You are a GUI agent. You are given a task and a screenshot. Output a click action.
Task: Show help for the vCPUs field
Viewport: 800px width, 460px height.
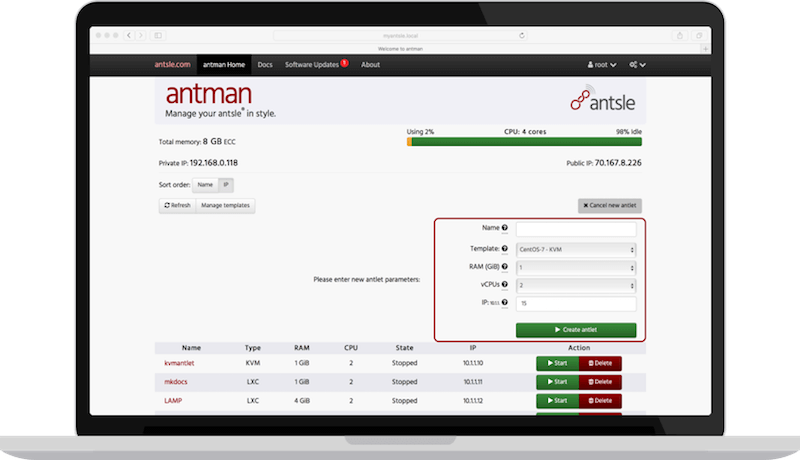505,284
